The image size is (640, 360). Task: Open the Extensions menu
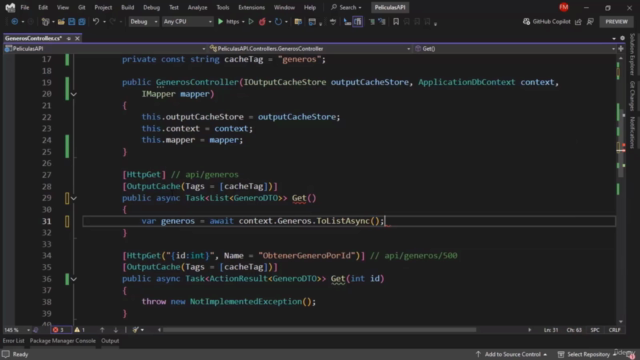click(251, 7)
